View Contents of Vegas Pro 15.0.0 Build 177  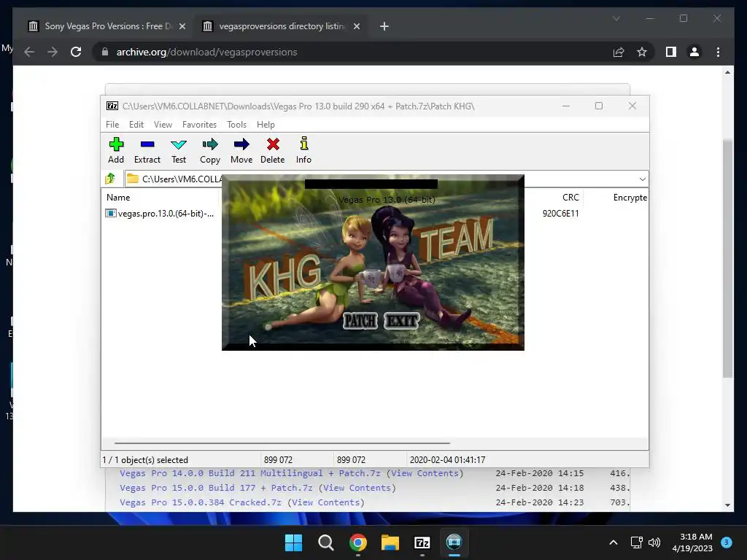(x=356, y=488)
